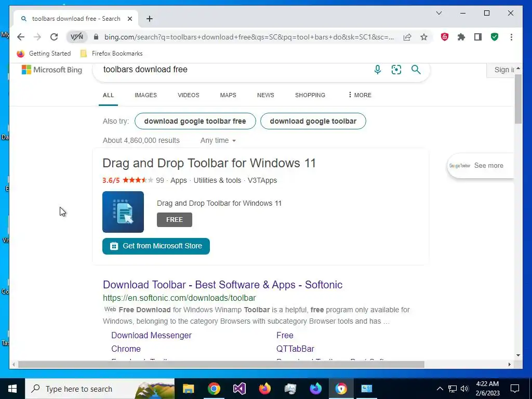Open Google Chrome from taskbar
The height and width of the screenshot is (399, 532).
pyautogui.click(x=214, y=389)
